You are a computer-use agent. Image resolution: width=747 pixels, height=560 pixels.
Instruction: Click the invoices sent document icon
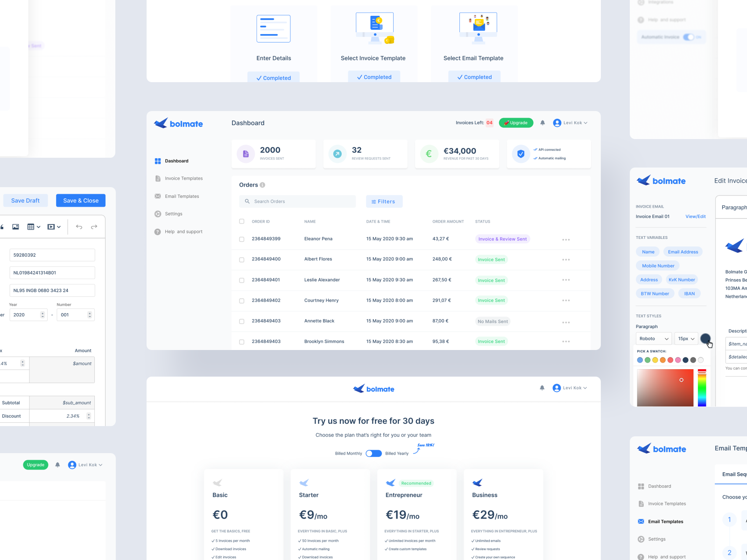point(246,154)
